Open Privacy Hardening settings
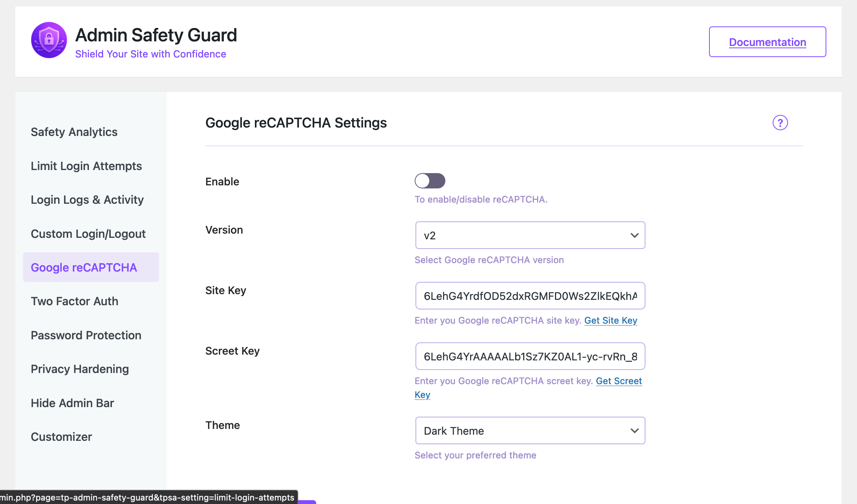This screenshot has height=504, width=857. (x=80, y=369)
